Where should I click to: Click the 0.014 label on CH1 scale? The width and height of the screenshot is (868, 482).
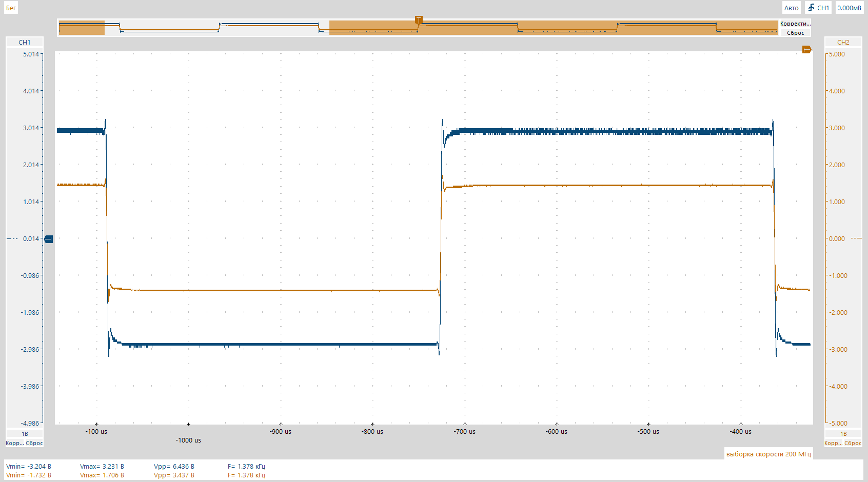tap(31, 238)
